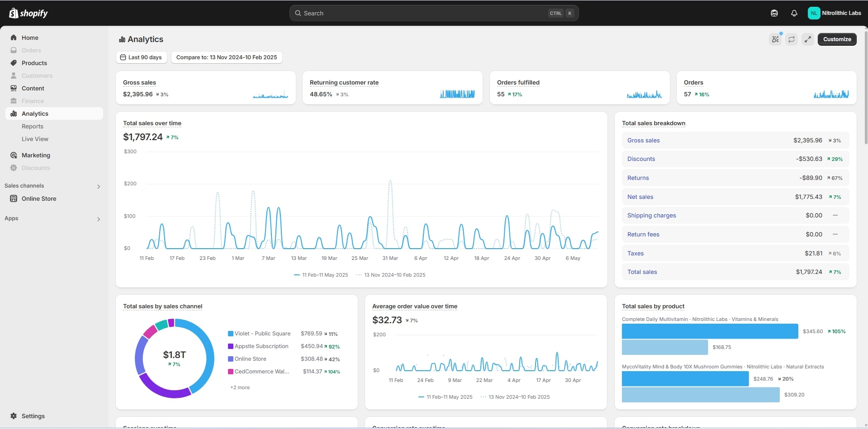The image size is (868, 429).
Task: Open the notifications bell
Action: tap(794, 13)
